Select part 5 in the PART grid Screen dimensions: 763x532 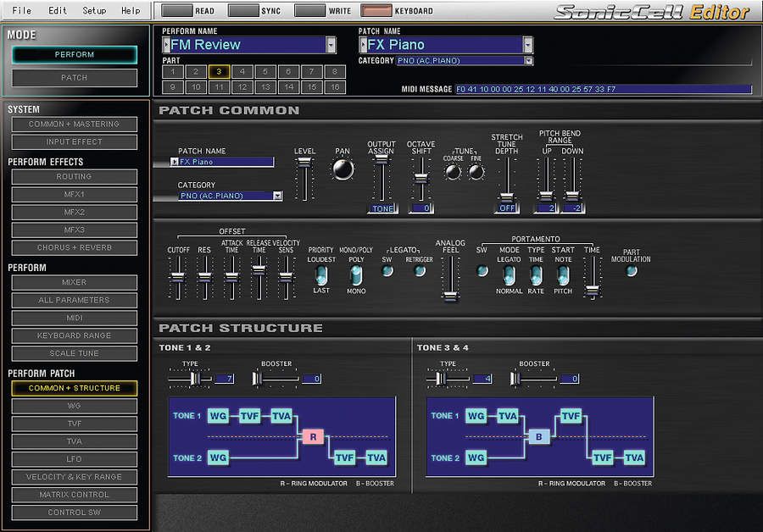point(265,71)
